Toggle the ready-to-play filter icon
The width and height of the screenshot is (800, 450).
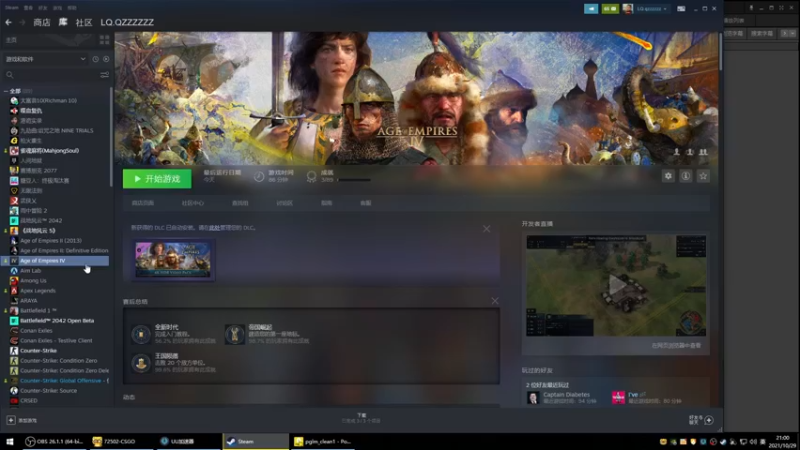106,59
